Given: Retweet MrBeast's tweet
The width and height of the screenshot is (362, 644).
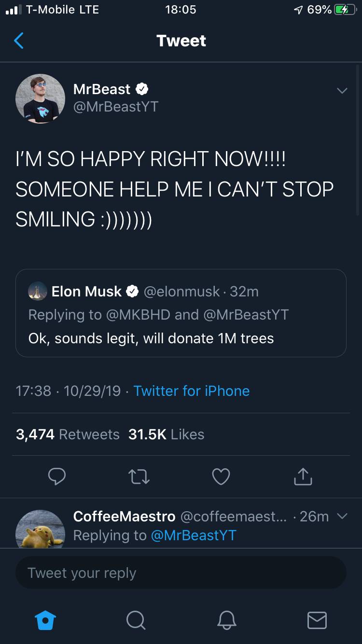Looking at the screenshot, I should tap(139, 476).
